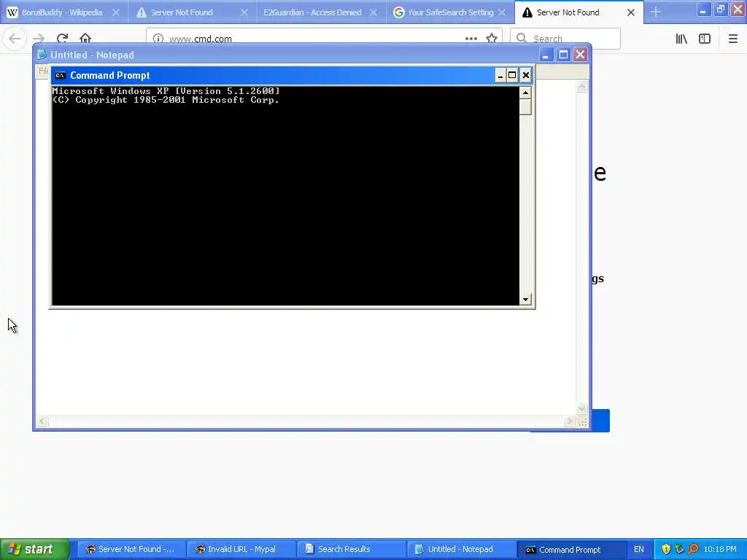This screenshot has height=560, width=747.
Task: Click the magnifier icon in search box
Action: tap(522, 38)
